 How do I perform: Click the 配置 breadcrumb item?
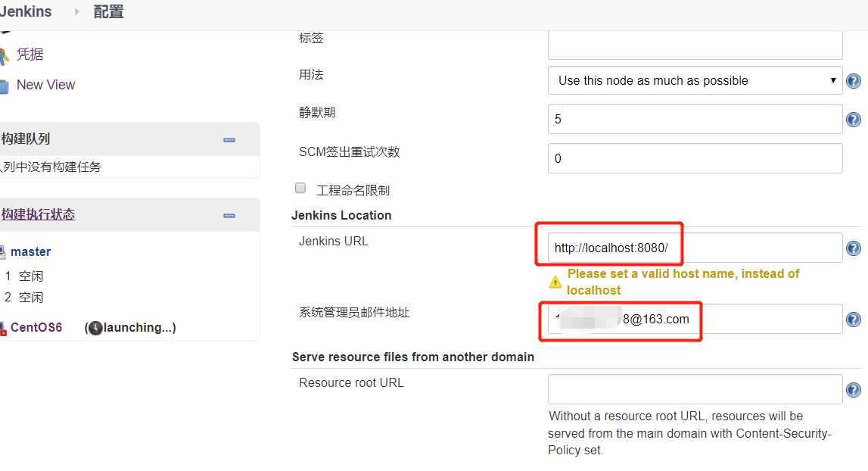(108, 11)
